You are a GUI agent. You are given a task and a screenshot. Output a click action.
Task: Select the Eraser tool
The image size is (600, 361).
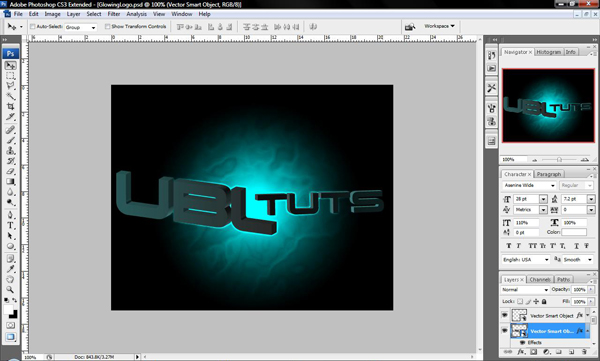click(10, 171)
